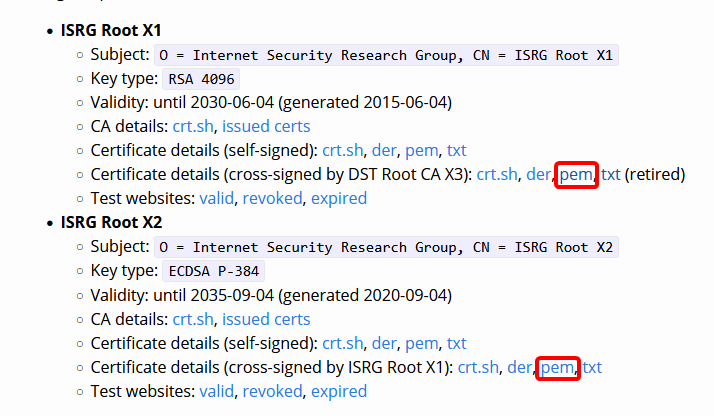Download der for X1 cross-signed by DST Root
714x416 pixels.
(538, 175)
